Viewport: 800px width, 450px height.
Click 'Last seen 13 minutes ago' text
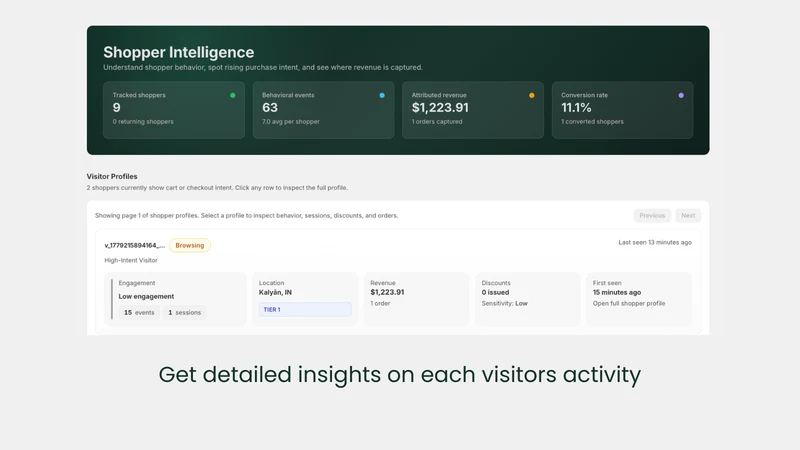pyautogui.click(x=655, y=242)
